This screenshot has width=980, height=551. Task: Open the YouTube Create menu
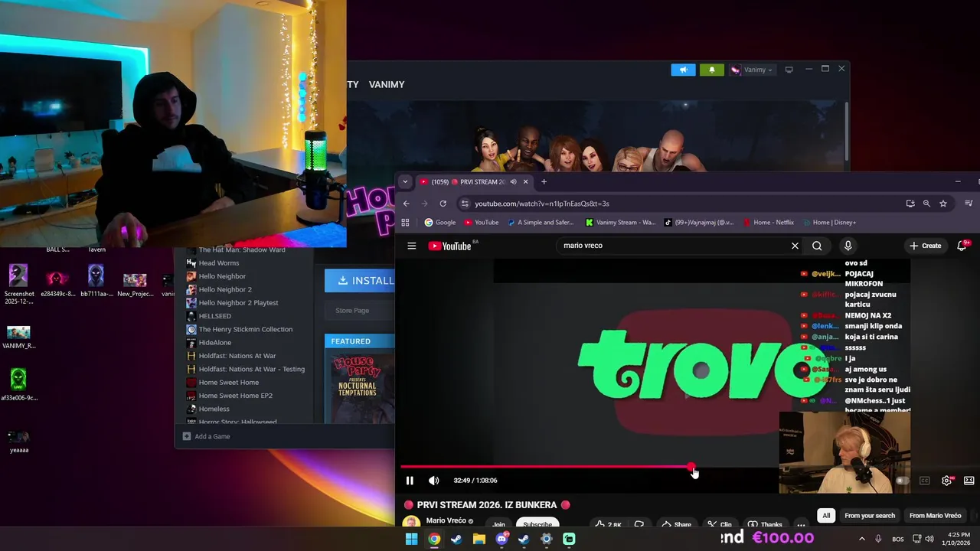[x=926, y=246]
